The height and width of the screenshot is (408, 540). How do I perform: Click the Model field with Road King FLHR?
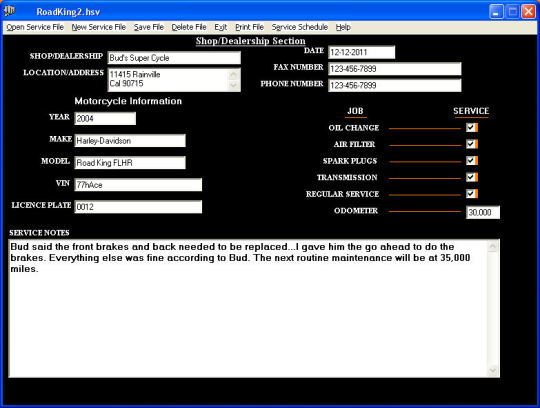click(x=130, y=163)
